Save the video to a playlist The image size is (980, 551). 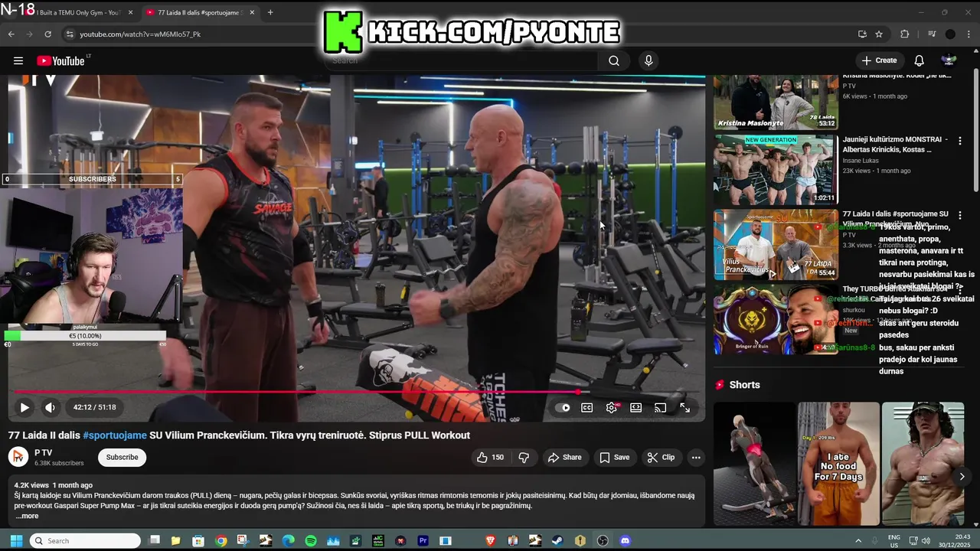tap(614, 457)
